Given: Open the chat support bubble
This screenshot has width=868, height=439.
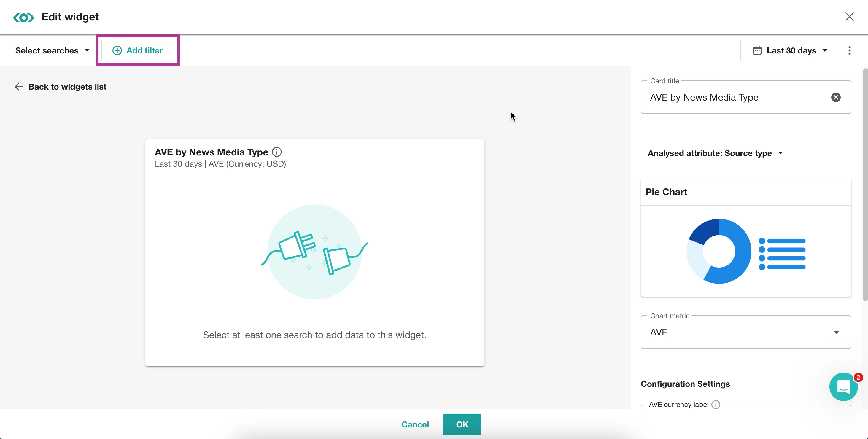Looking at the screenshot, I should point(843,387).
